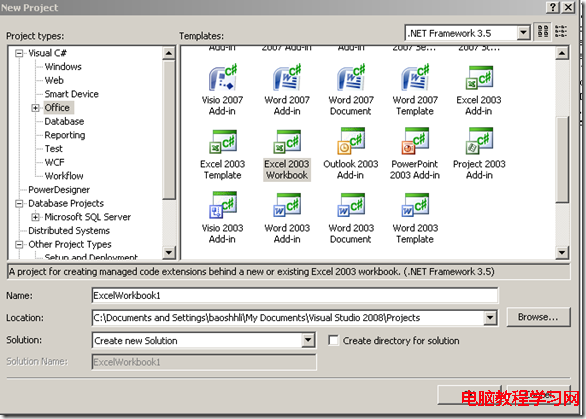586x419 pixels.
Task: Select Windows under Visual C#
Action: click(63, 67)
